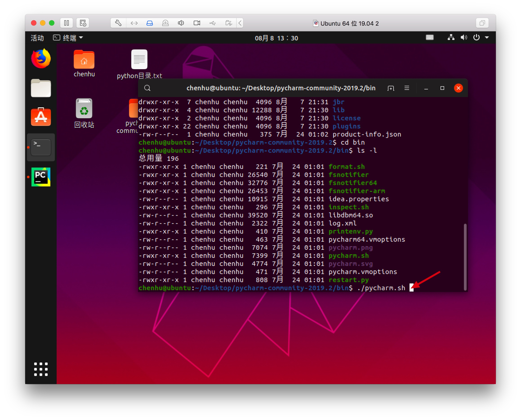Open the 回收站 trash icon on desktop
Viewport: 521px width, 420px height.
[84, 113]
